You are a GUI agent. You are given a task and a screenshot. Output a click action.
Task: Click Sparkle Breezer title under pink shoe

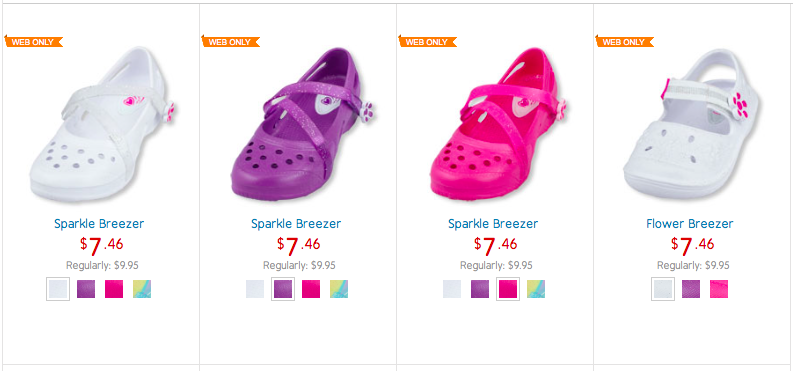(493, 223)
